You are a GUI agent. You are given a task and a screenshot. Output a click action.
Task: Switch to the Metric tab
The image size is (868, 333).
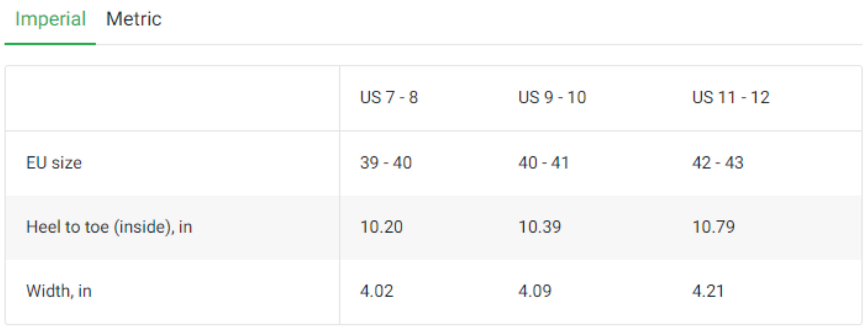pyautogui.click(x=133, y=19)
